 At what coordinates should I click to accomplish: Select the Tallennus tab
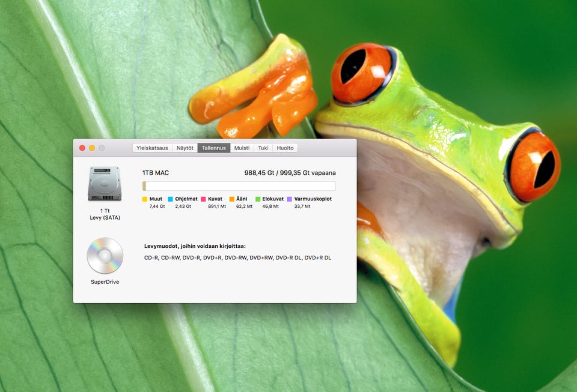coord(214,148)
